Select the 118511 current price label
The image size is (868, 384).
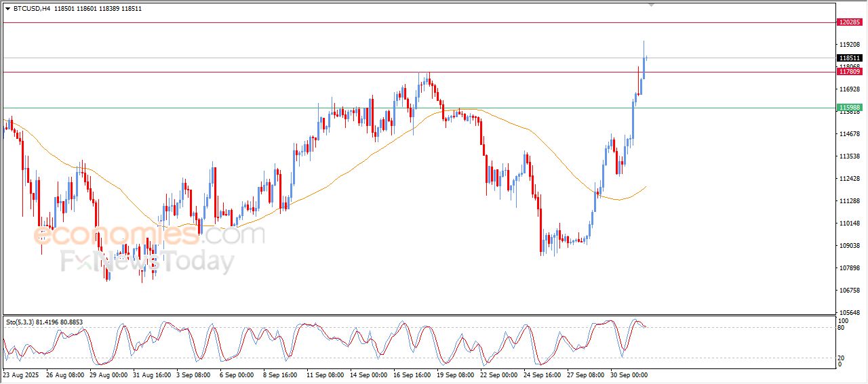850,58
